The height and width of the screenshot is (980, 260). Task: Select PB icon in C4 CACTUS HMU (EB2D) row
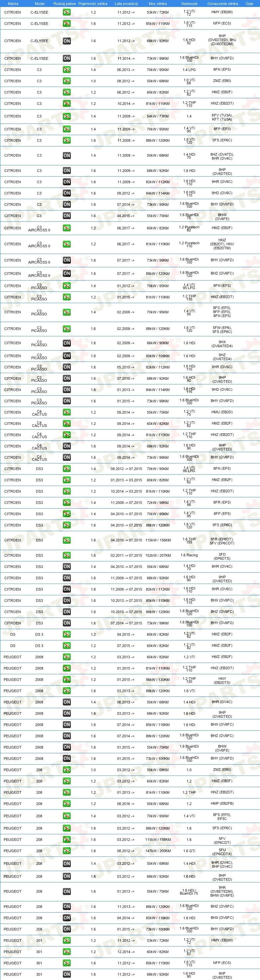coord(67,412)
